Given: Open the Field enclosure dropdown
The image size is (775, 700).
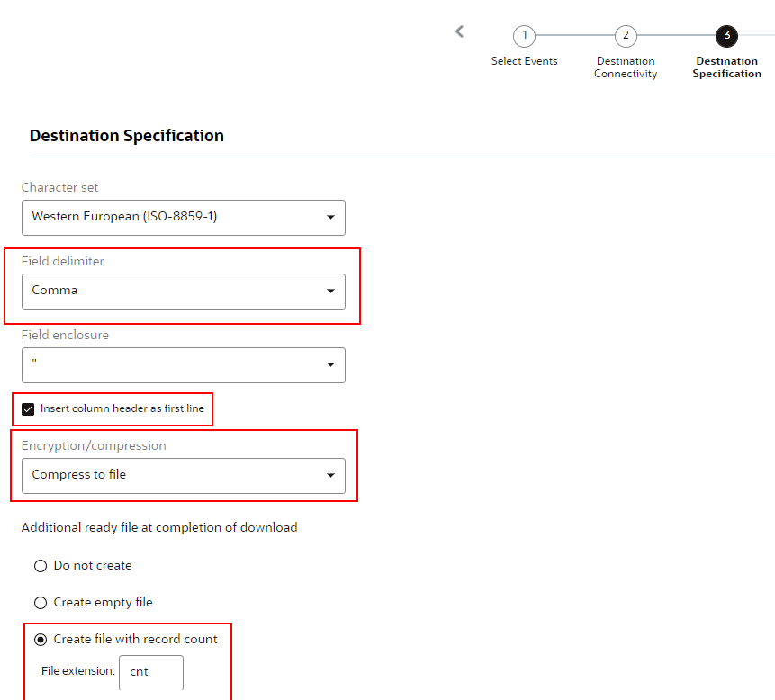Looking at the screenshot, I should (184, 365).
